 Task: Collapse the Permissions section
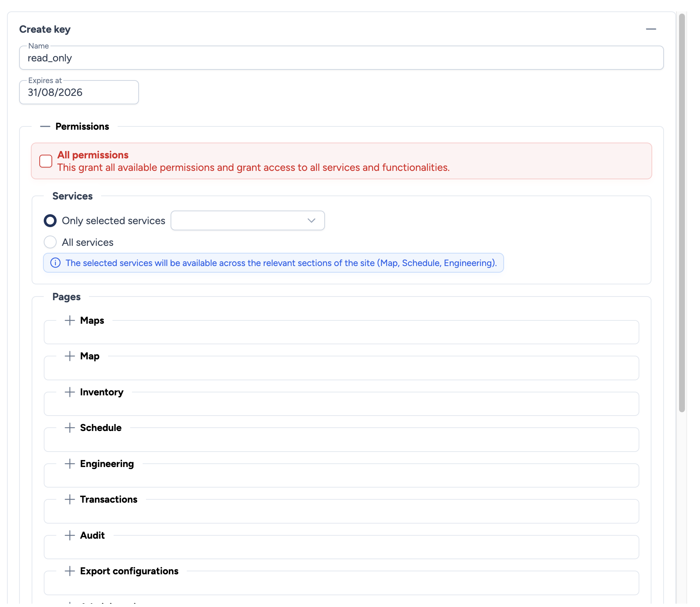tap(45, 126)
